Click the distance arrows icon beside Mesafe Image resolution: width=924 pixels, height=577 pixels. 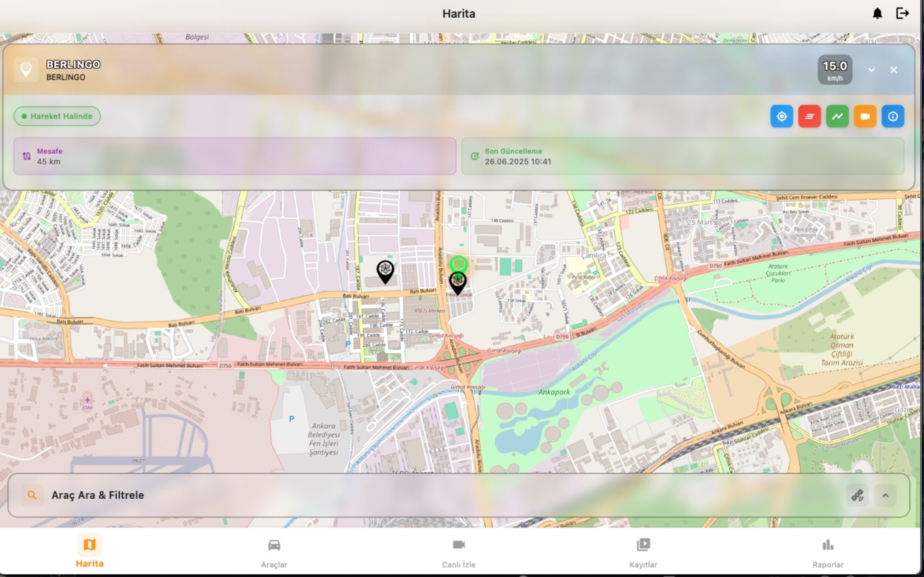(x=27, y=156)
